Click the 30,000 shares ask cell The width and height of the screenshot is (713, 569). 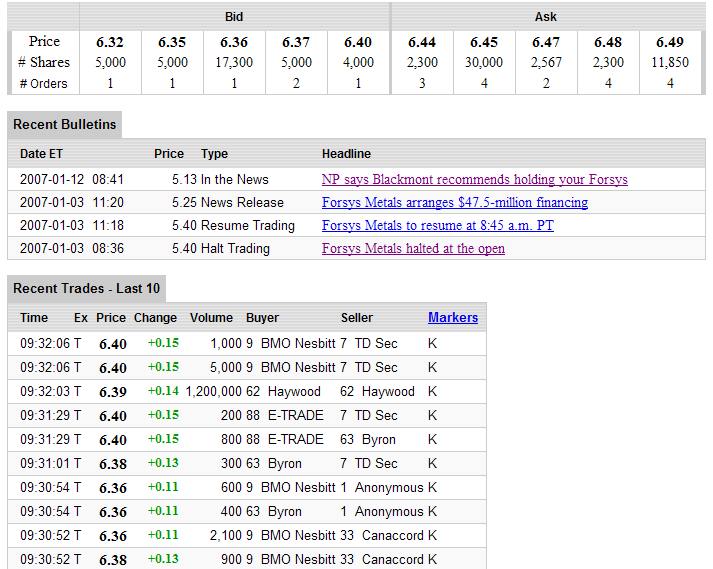(x=484, y=62)
